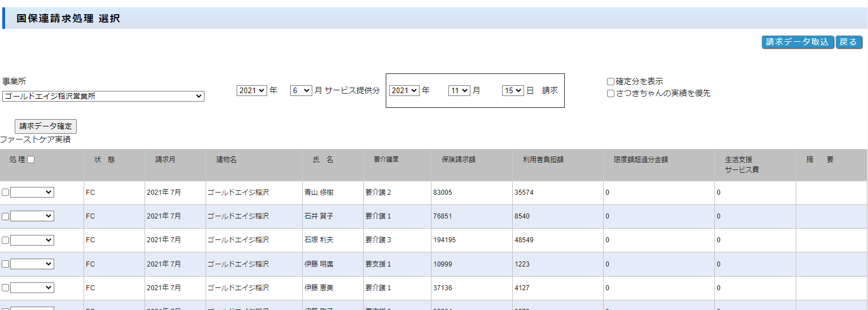868x310 pixels.
Task: Open processing dropdown for 伊藤 明窩
Action: 32,264
